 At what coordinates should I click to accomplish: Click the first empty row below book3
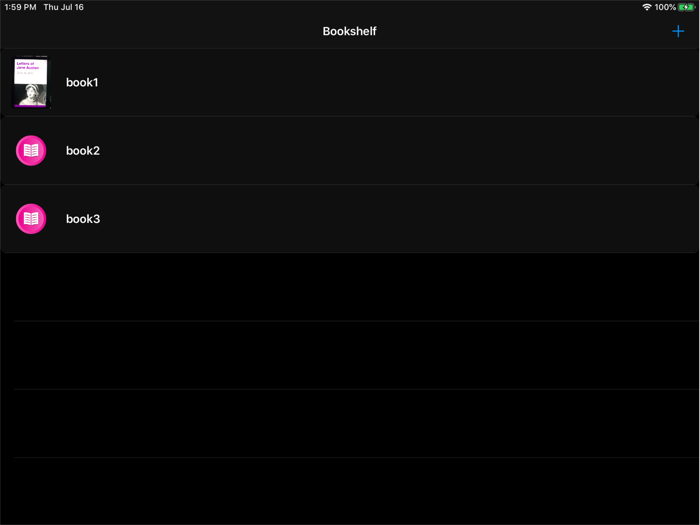350,287
